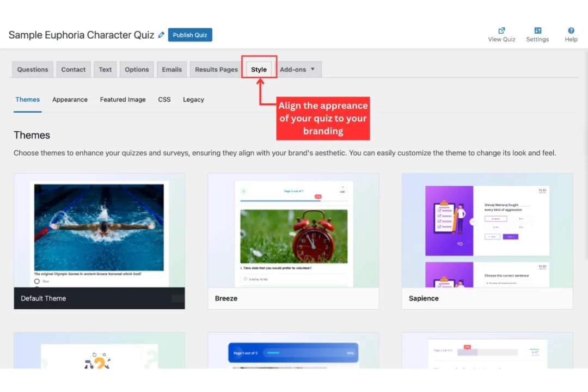Select the Style tab
The width and height of the screenshot is (588, 392).
click(259, 70)
